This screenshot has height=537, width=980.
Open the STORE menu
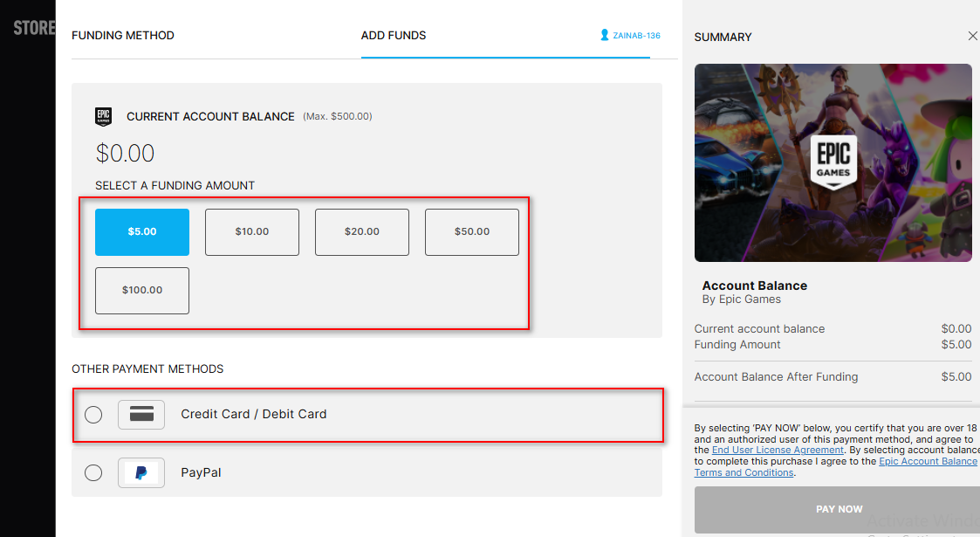pos(33,26)
